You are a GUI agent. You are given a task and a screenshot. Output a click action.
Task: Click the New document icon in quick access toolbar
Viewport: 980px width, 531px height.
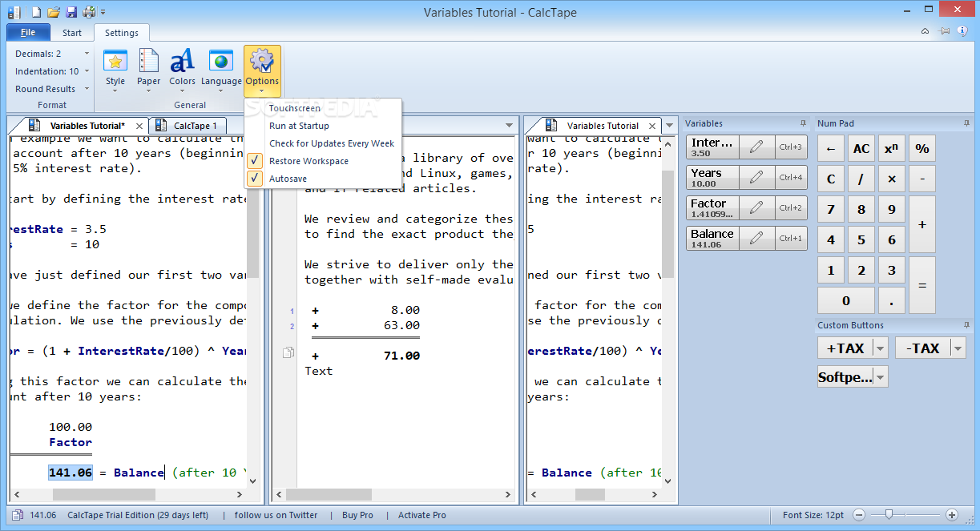point(36,12)
